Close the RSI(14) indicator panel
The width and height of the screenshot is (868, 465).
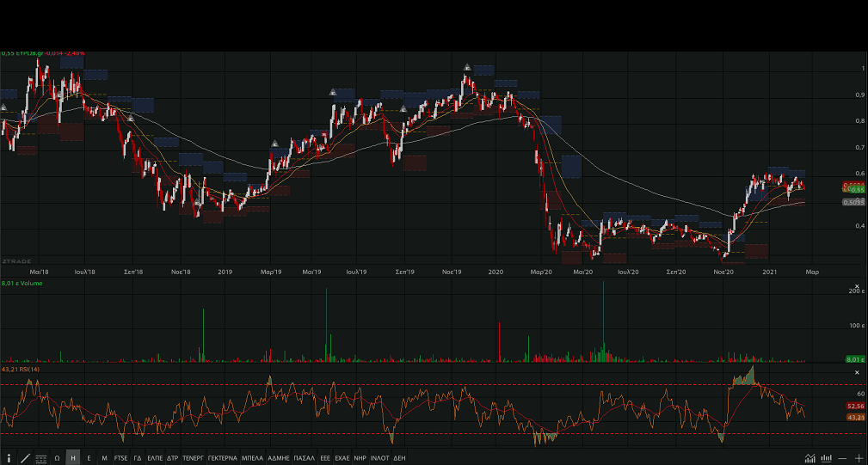(857, 372)
